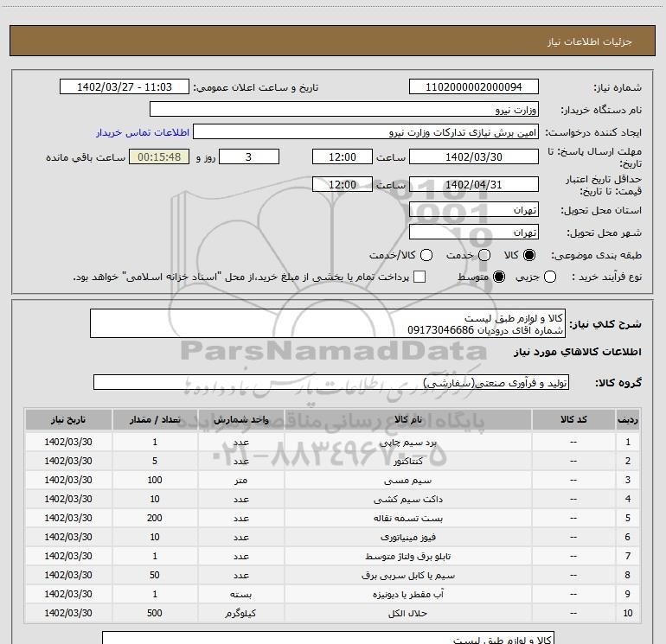Click quantity 100 in سیم مسی row
666x644 pixels.
click(155, 480)
